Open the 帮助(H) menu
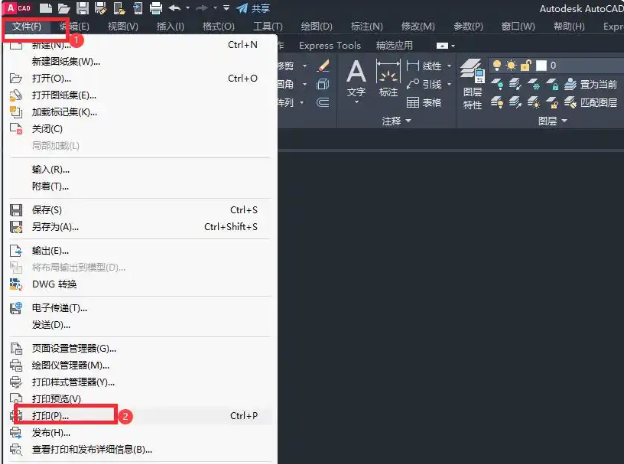Screen dimensions: 624x464 569,27
